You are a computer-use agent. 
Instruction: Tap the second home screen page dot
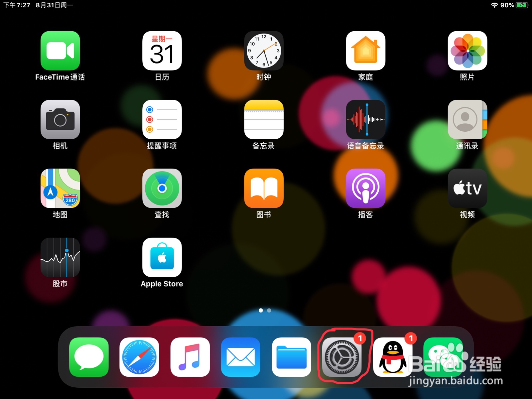pos(269,310)
